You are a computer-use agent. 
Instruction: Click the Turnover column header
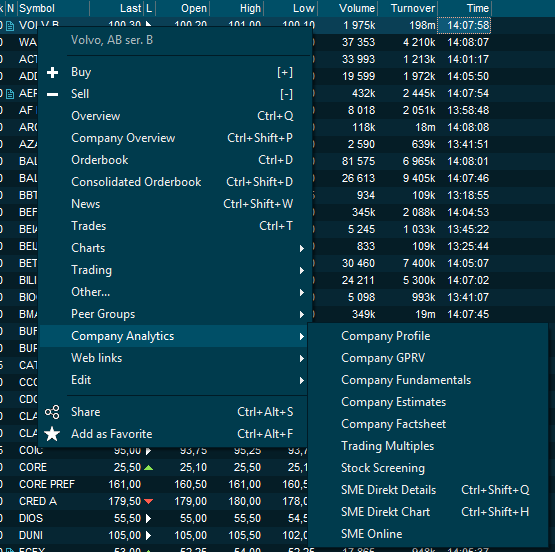point(408,8)
